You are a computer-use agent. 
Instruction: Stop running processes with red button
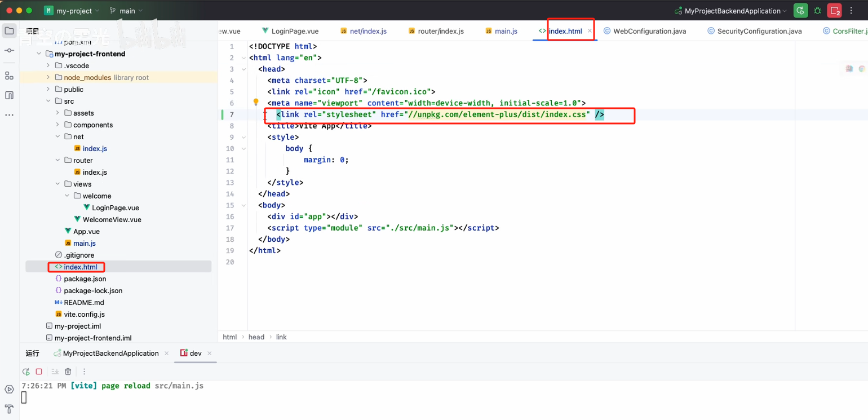tap(834, 11)
